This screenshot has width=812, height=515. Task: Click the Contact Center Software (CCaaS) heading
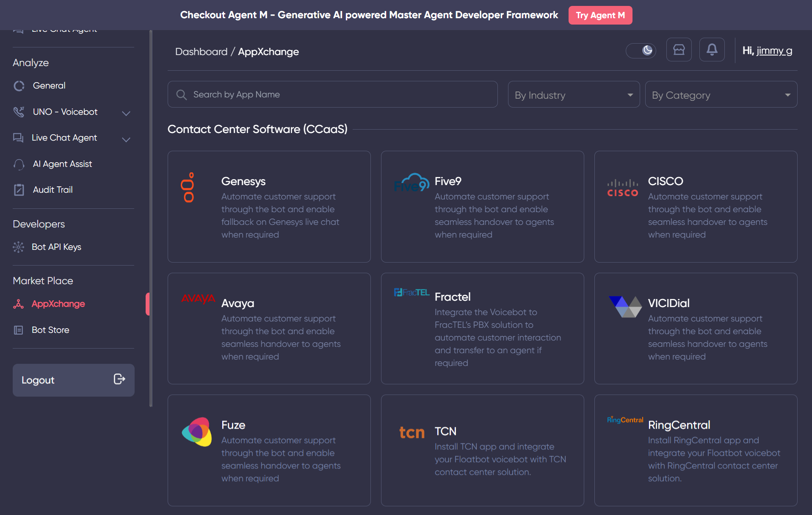tap(257, 129)
